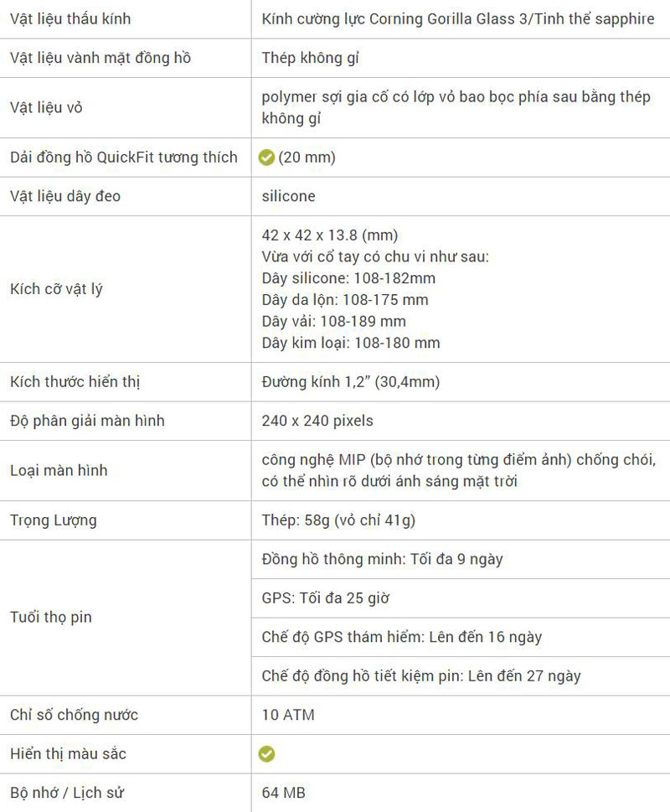
Task: Click the GPS: Tối đa 25 giờ row
Action: click(326, 598)
